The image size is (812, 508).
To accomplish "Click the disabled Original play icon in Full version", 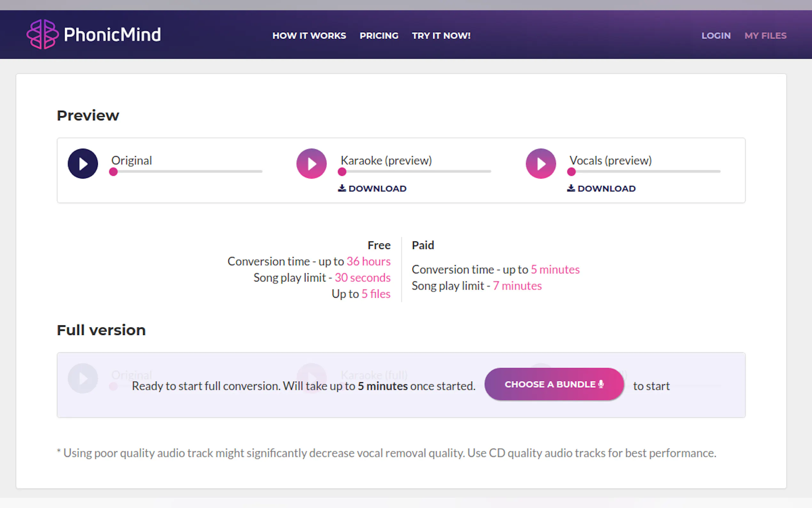I will pyautogui.click(x=82, y=378).
